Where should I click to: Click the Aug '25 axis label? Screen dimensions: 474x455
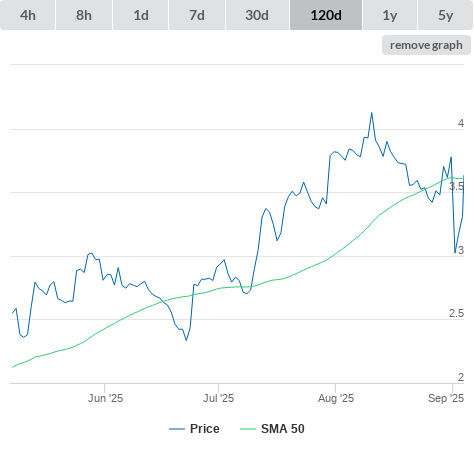pyautogui.click(x=336, y=398)
